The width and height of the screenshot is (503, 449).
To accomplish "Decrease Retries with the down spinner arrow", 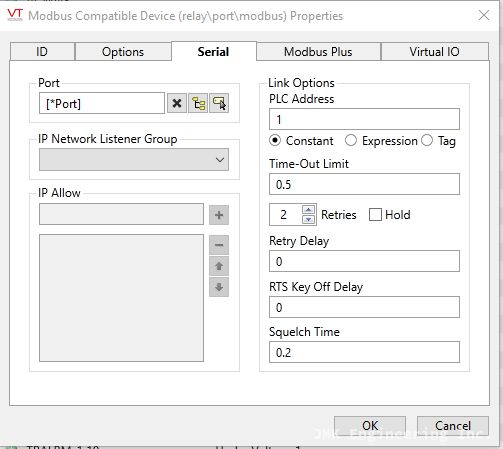I will 308,219.
